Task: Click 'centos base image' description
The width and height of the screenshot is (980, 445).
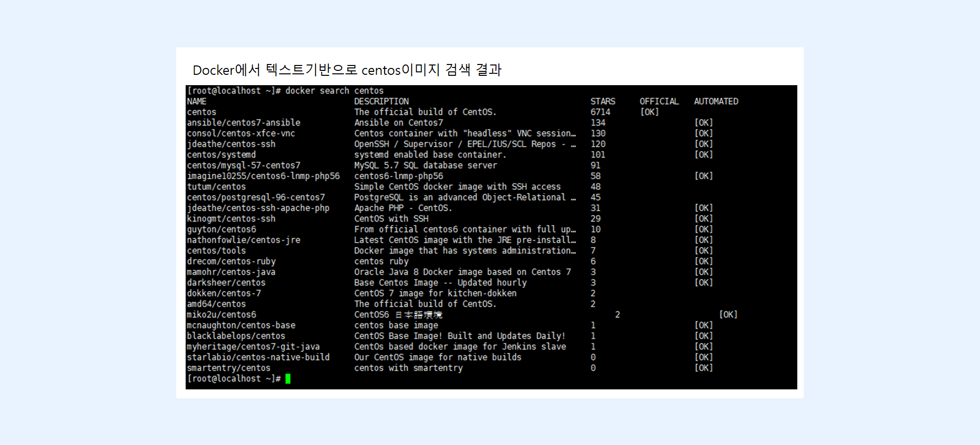Action: point(396,325)
